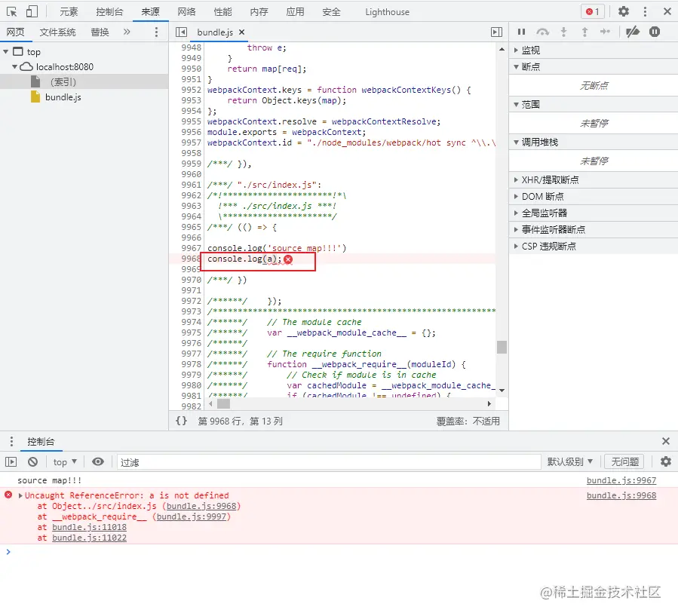The height and width of the screenshot is (616, 678).
Task: Click the red error icon in console
Action: (x=8, y=495)
